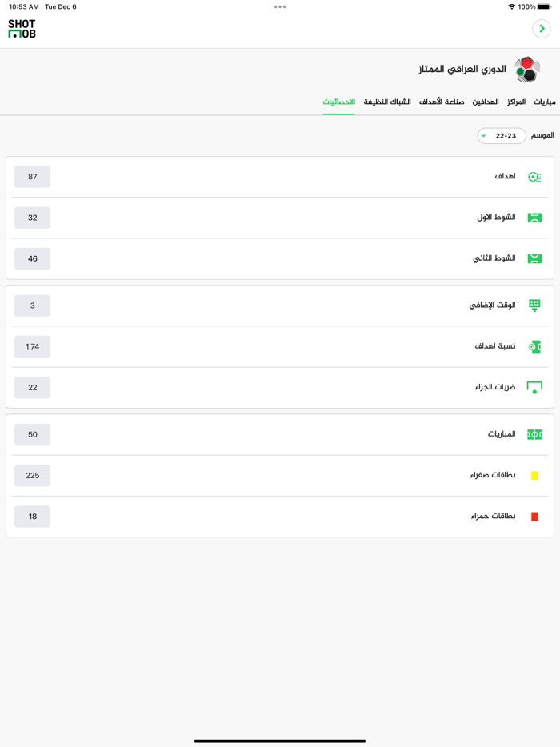560x747 pixels.
Task: Switch to the صناعة الأهداف tab
Action: (x=442, y=102)
